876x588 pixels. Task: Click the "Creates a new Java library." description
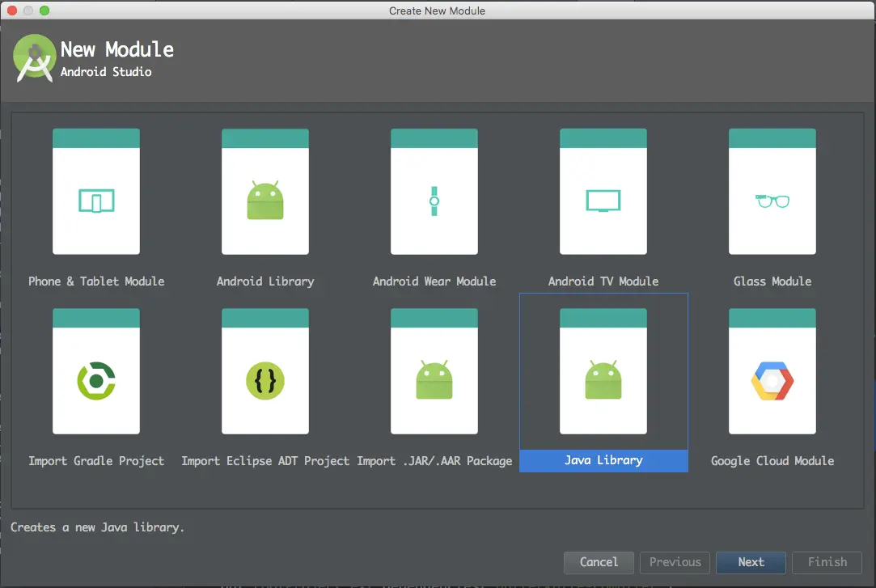[97, 527]
